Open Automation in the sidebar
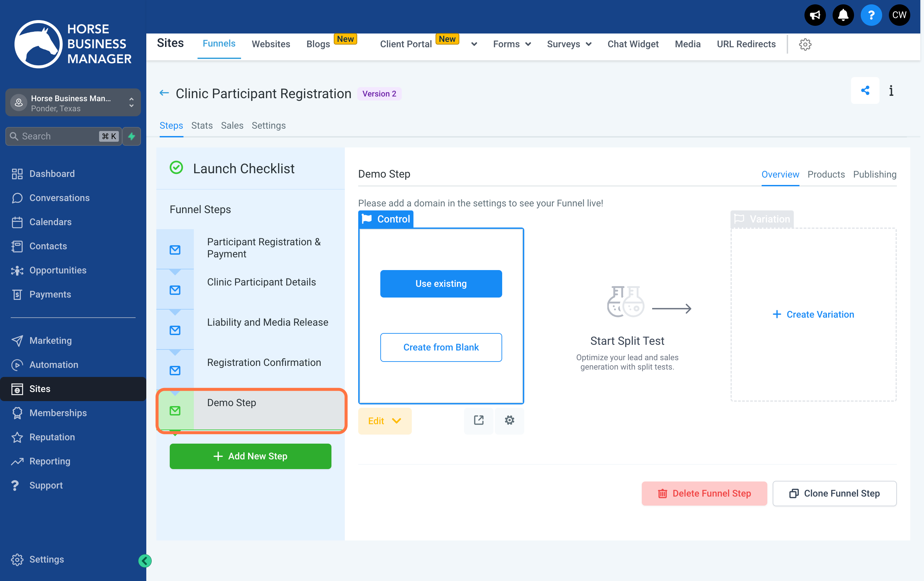The width and height of the screenshot is (924, 581). (x=73, y=365)
